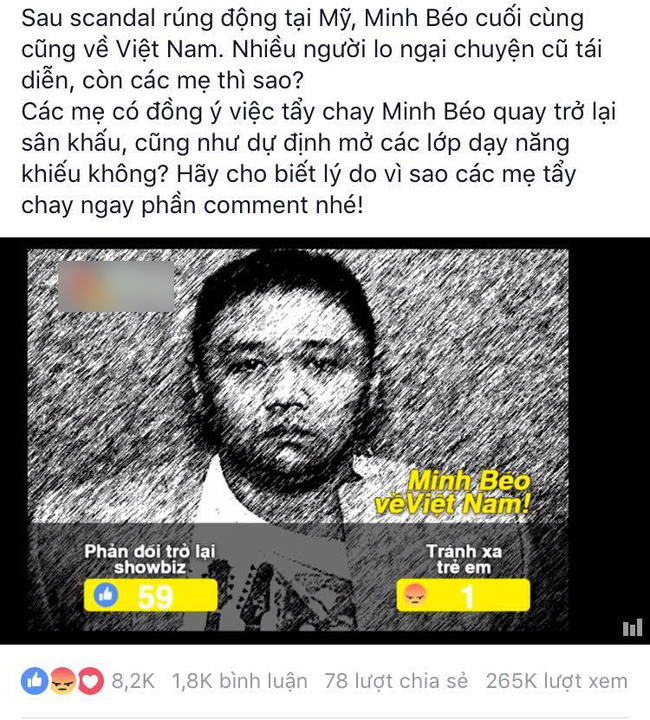Viewport: 650px width, 720px height.
Task: Tap the bar-chart signal icon at video corner
Action: [x=632, y=628]
